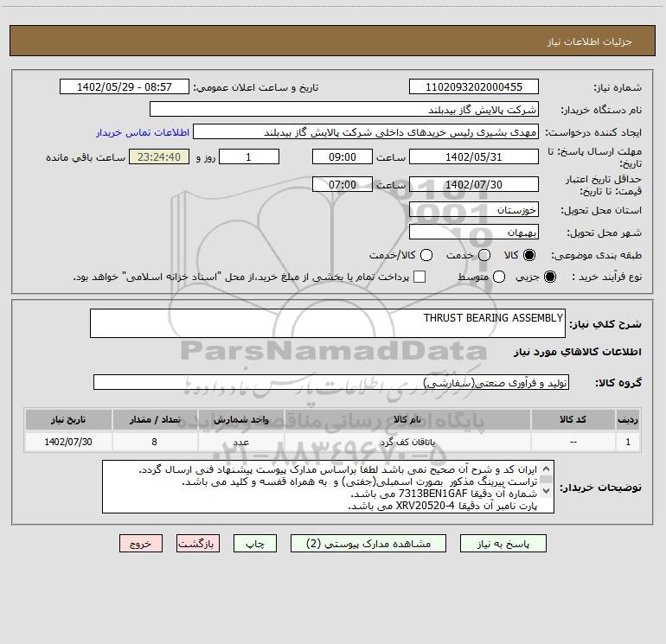Click the unit cell عدد

240,442
